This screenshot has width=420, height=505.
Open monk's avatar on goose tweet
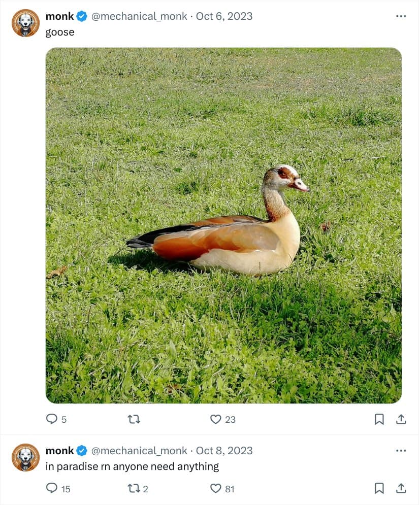coord(25,23)
